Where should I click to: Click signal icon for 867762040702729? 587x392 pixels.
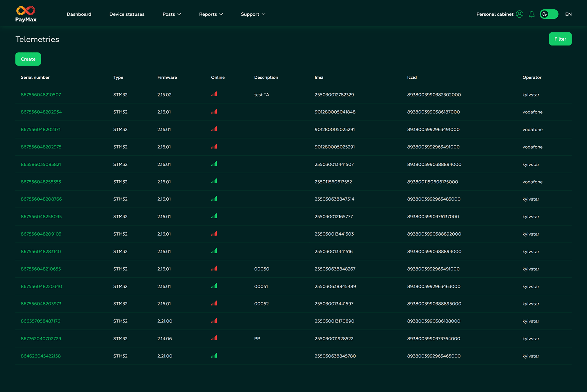(x=214, y=338)
